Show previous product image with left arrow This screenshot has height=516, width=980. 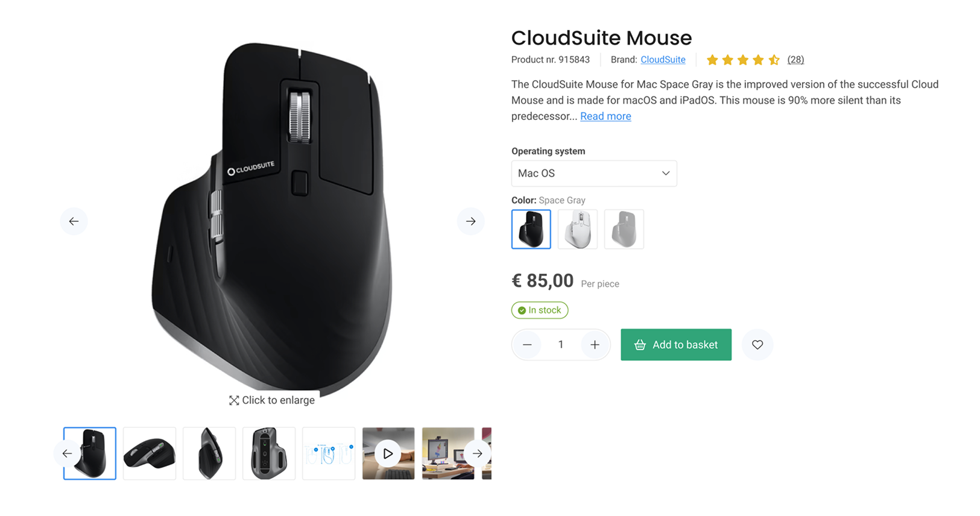(x=74, y=221)
